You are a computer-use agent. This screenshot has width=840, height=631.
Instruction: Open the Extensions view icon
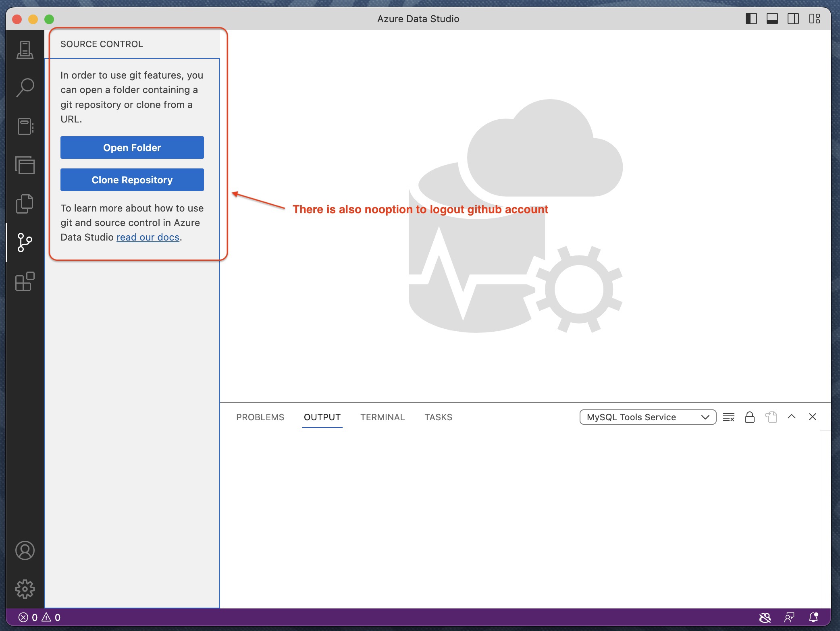pyautogui.click(x=25, y=281)
